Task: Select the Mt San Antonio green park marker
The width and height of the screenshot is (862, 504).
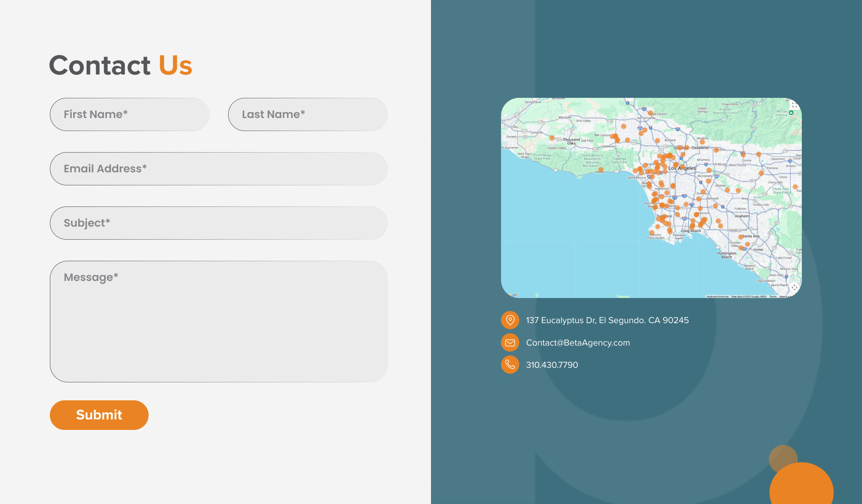Action: (x=791, y=113)
